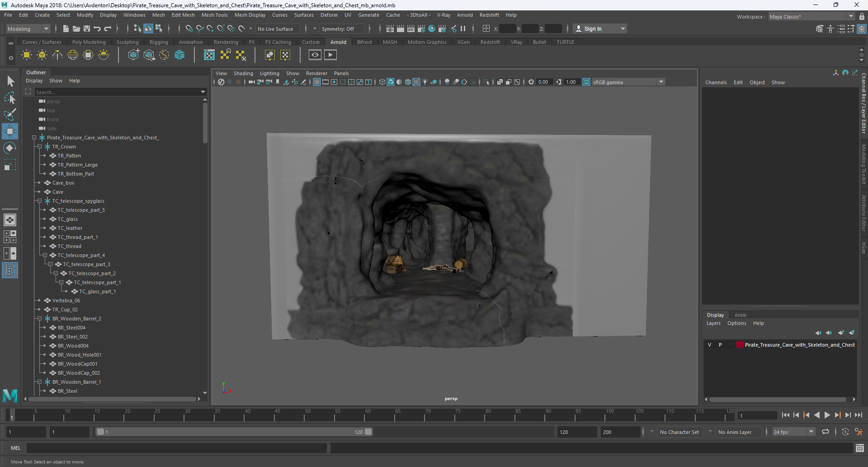The height and width of the screenshot is (467, 868).
Task: Click the Select tool arrow icon
Action: tap(10, 81)
